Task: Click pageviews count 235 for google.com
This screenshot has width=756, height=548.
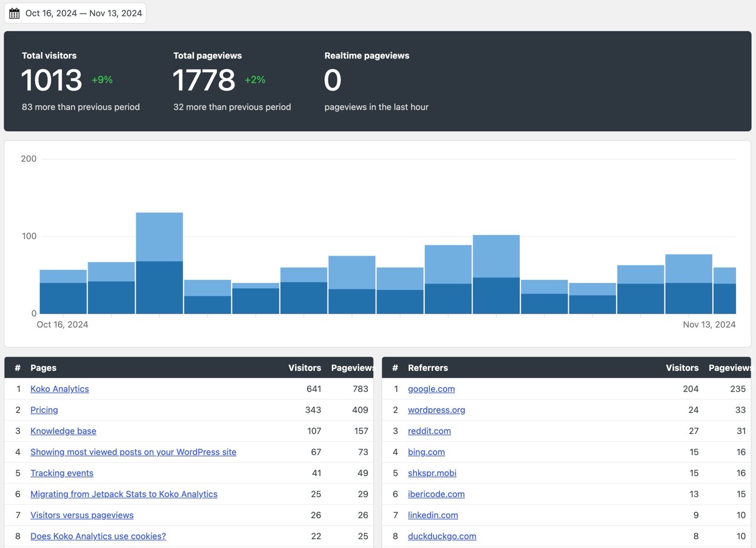Action: tap(738, 389)
